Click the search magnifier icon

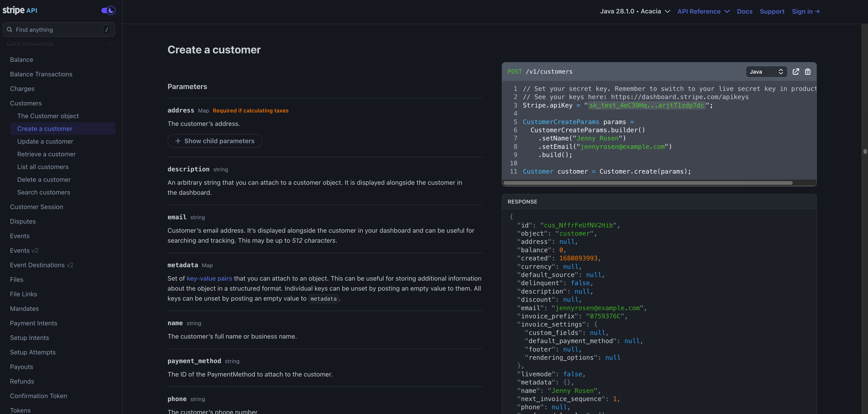pos(10,30)
